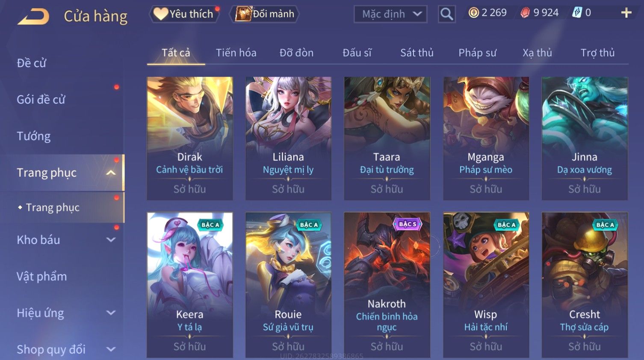The image size is (644, 360).
Task: Switch to the Sát thủ tab
Action: coord(417,53)
